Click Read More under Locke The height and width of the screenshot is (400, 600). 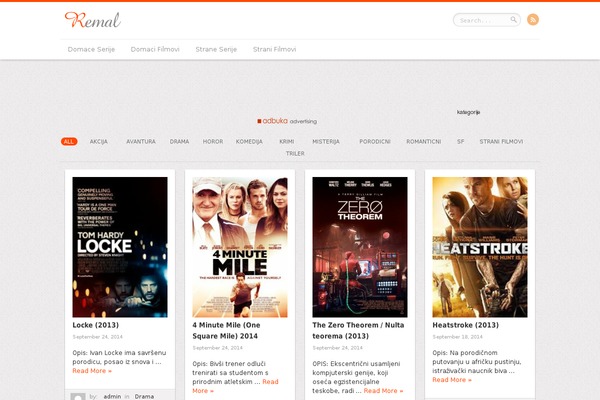tap(92, 371)
